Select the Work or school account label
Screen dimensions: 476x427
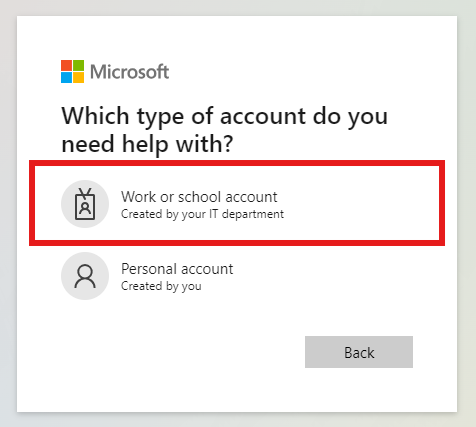click(x=199, y=197)
